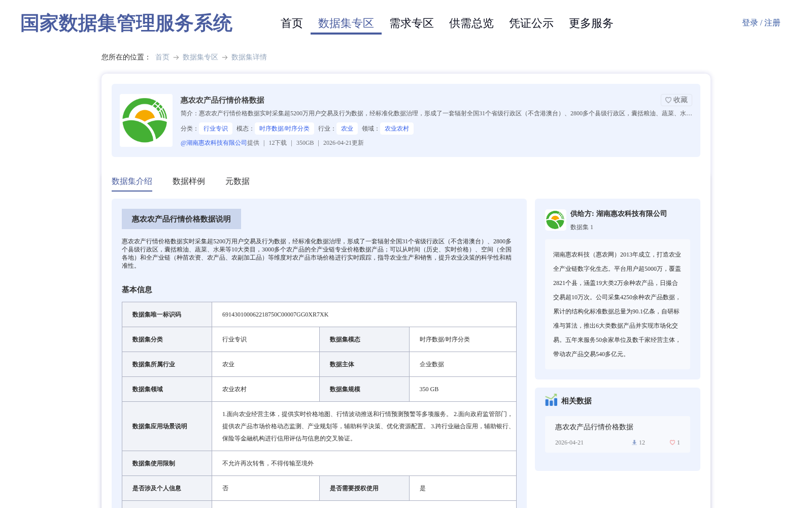Click 不允许再次转售，不得传输至境外 text
This screenshot has width=812, height=508.
pos(268,463)
